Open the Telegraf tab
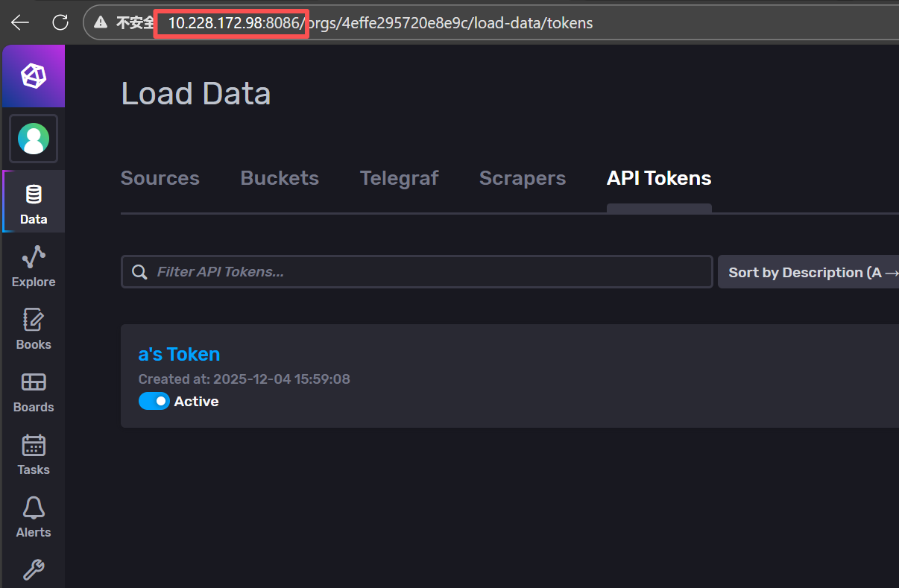Image resolution: width=899 pixels, height=588 pixels. [x=399, y=179]
